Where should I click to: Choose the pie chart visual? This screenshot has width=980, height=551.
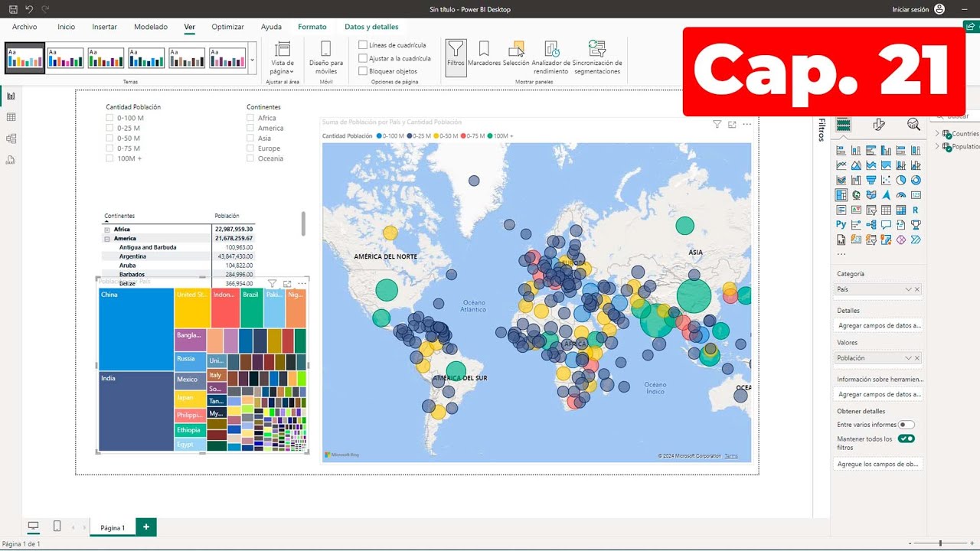[901, 180]
